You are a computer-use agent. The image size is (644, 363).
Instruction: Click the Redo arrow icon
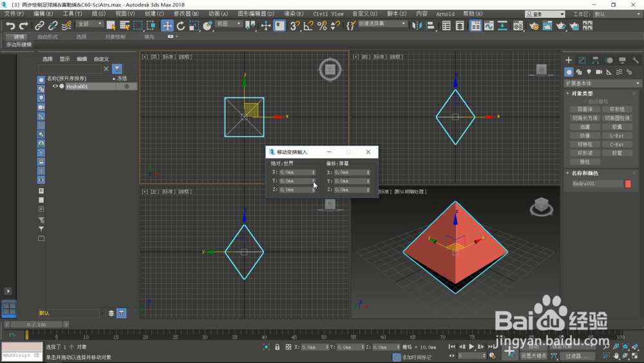[x=24, y=26]
